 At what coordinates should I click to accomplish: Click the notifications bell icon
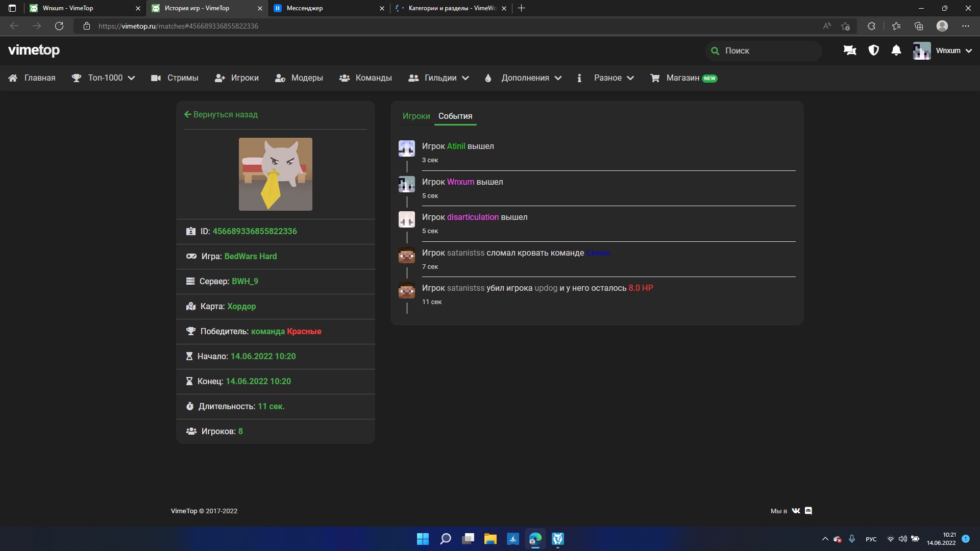click(896, 51)
